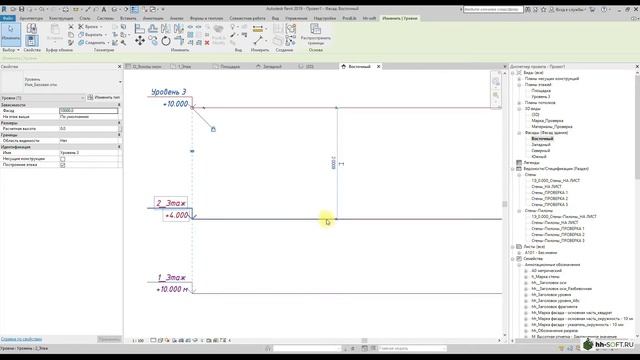
Task: Click the navigation wheel icon in view corner
Action: [x=496, y=82]
